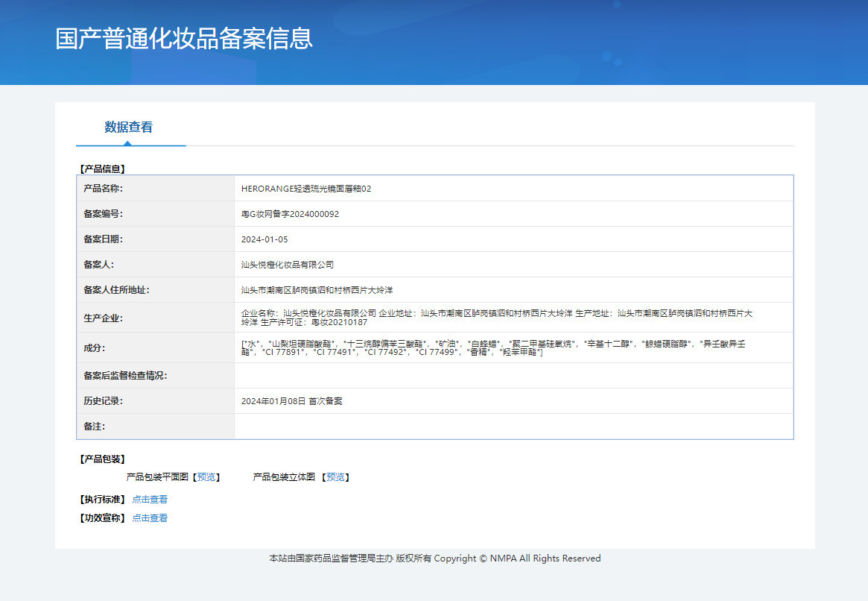Image resolution: width=868 pixels, height=601 pixels.
Task: Click the 备案人 company name value
Action: (288, 265)
